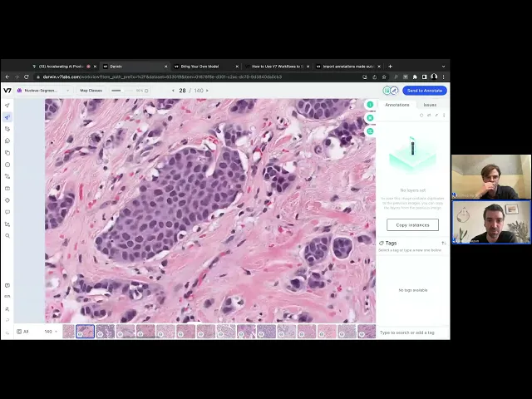Switch to the Issues tab
The height and width of the screenshot is (399, 532).
430,105
